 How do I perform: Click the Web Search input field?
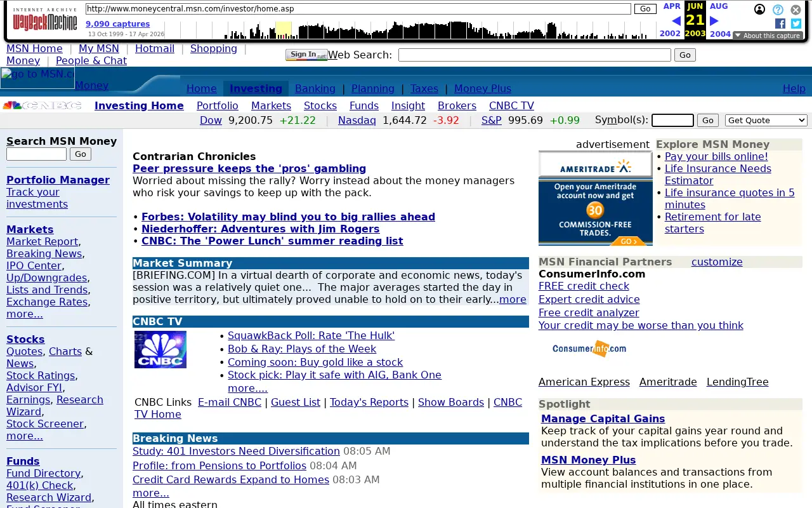(535, 55)
